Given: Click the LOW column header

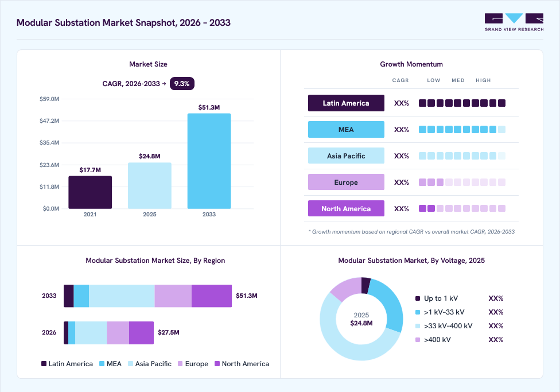Looking at the screenshot, I should click(x=434, y=80).
